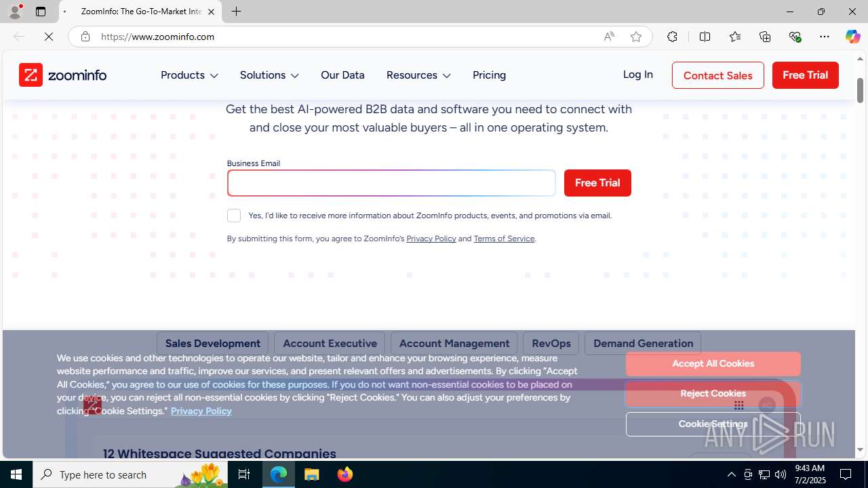Open cookie banner Privacy Policy link

point(201,411)
